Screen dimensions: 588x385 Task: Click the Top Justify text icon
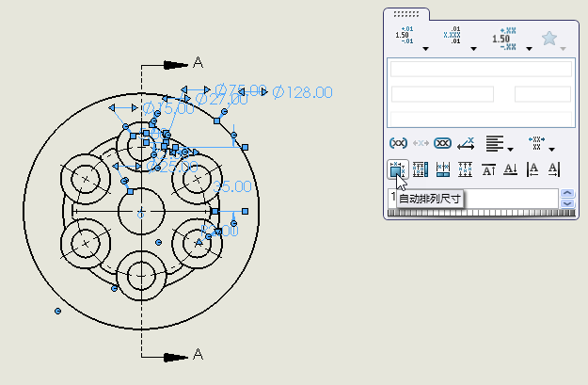488,169
